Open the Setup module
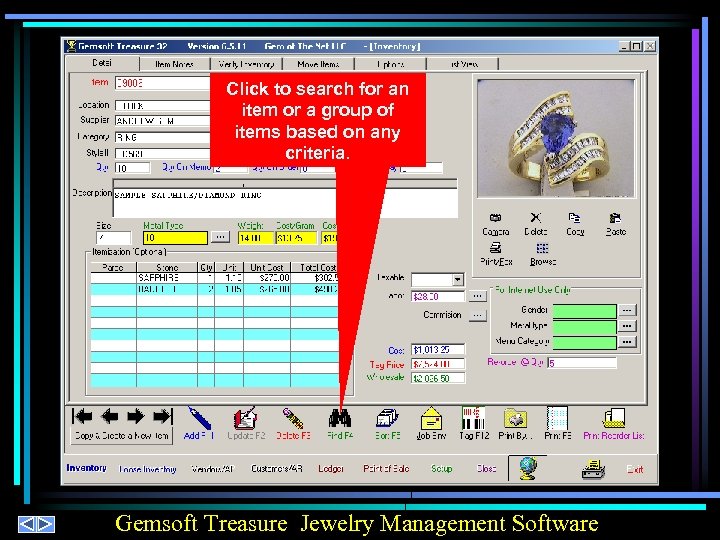The width and height of the screenshot is (720, 540). [442, 469]
